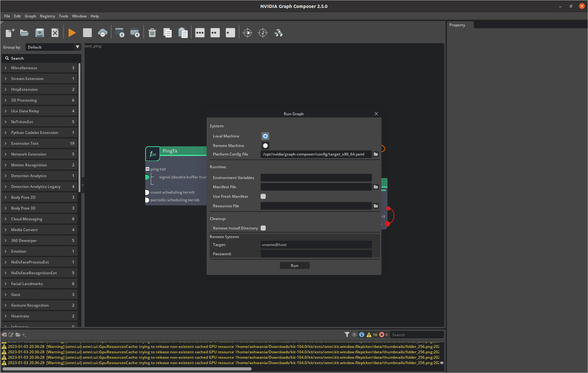Expand the NvTritonExt group
588x373 pixels.
tap(40, 122)
